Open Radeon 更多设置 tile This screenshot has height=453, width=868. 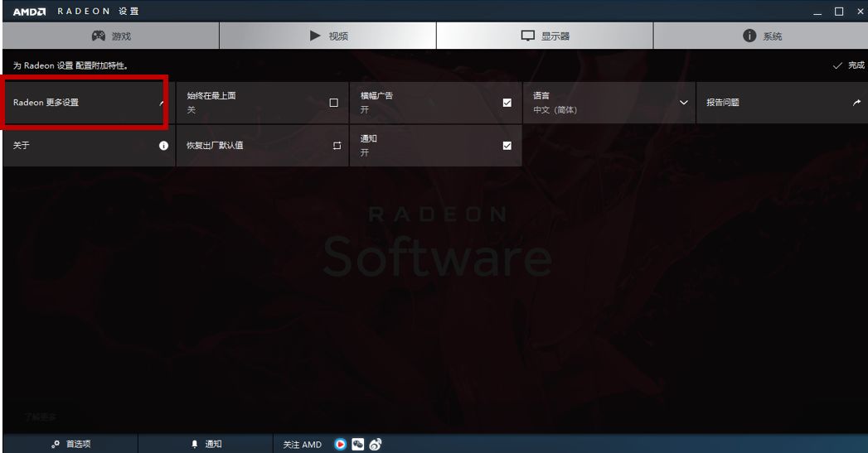coord(89,103)
